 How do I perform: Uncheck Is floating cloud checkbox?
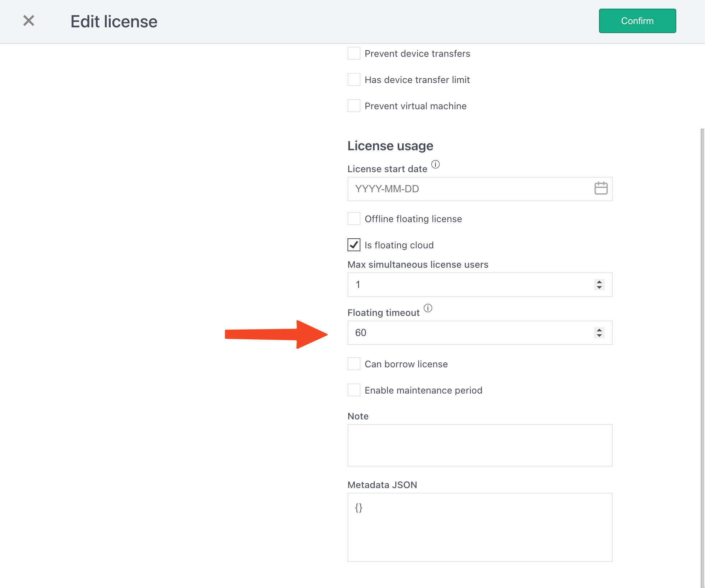click(354, 245)
